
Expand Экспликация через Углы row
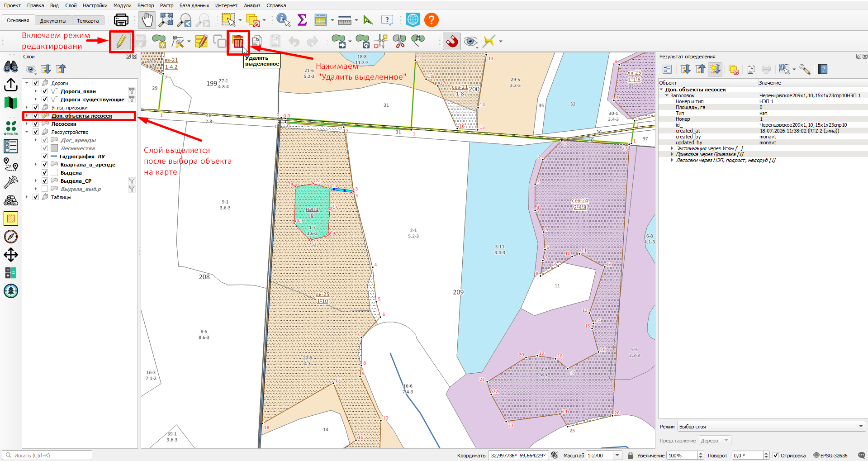672,148
